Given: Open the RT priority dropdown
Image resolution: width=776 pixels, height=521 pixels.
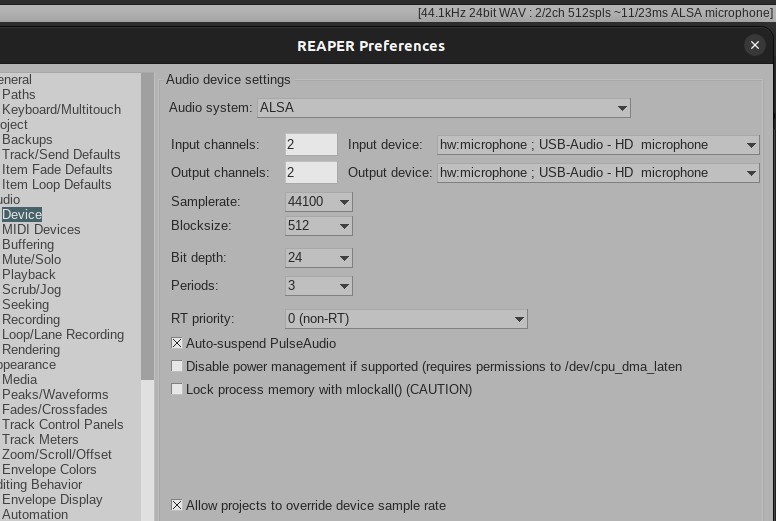Looking at the screenshot, I should coord(406,319).
